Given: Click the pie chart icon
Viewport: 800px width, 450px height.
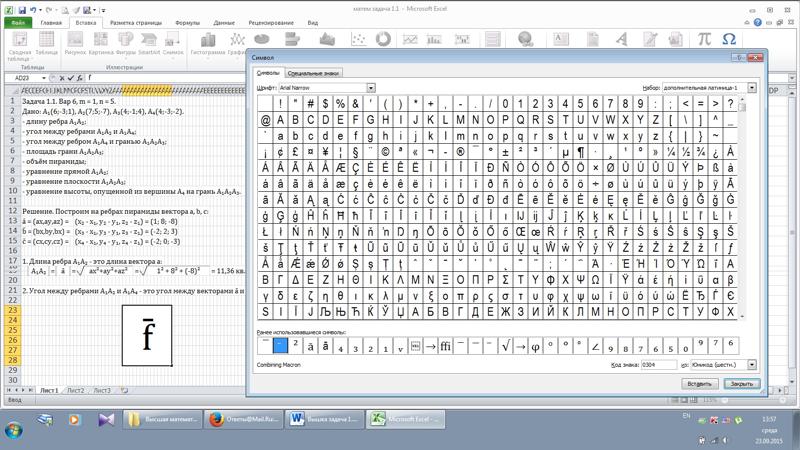Looking at the screenshot, I should click(262, 39).
